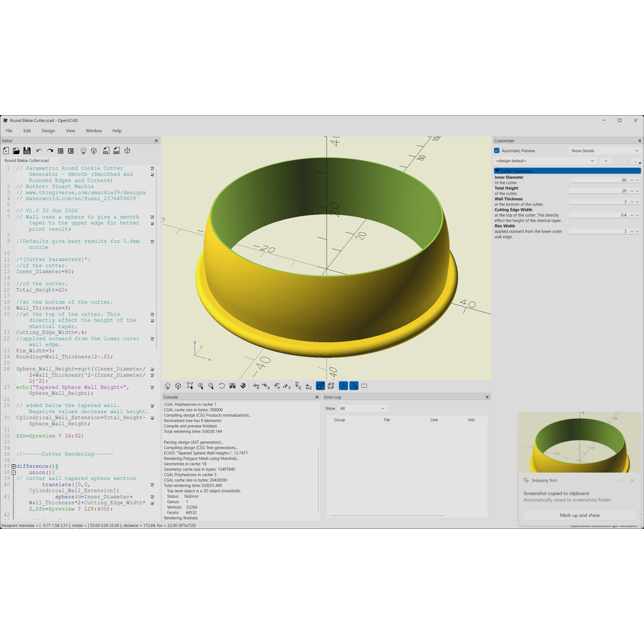Click the New file icon in editor toolbar
The height and width of the screenshot is (644, 644).
6,151
